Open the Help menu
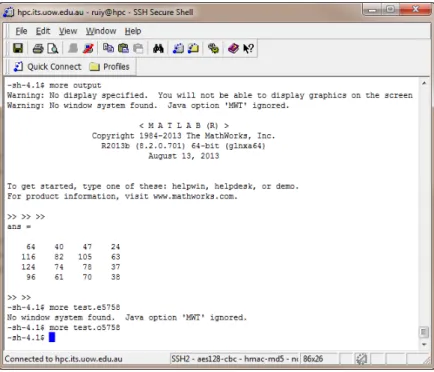This screenshot has width=434, height=372. click(x=133, y=31)
